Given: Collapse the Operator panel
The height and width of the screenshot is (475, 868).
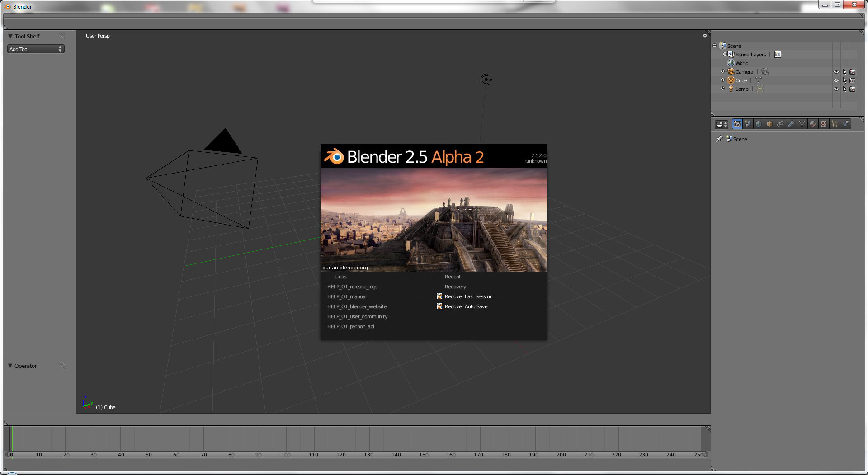Looking at the screenshot, I should (x=10, y=366).
